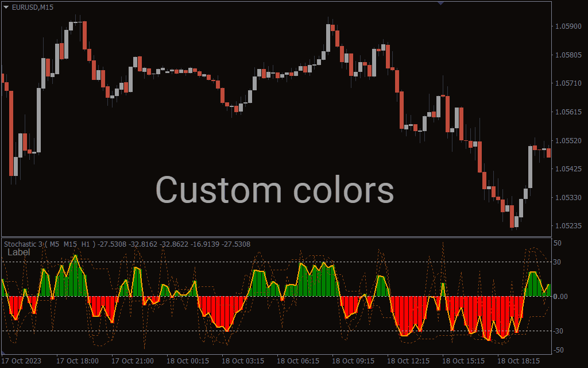The image size is (588, 368).
Task: Click the 50 level value on indicator scale
Action: pos(557,243)
